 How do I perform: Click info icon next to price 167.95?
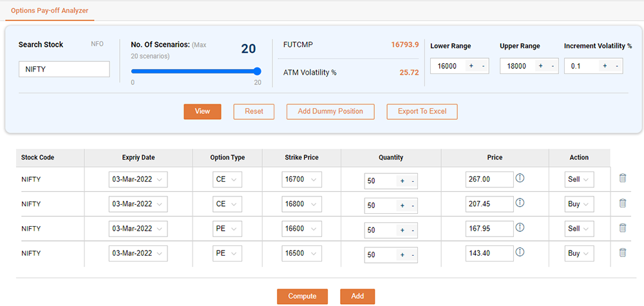pos(520,227)
